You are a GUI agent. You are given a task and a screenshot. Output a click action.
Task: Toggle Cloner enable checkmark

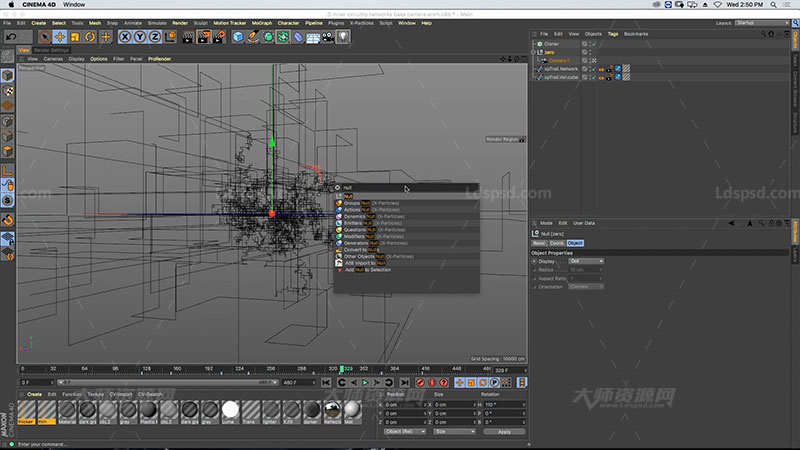[594, 44]
